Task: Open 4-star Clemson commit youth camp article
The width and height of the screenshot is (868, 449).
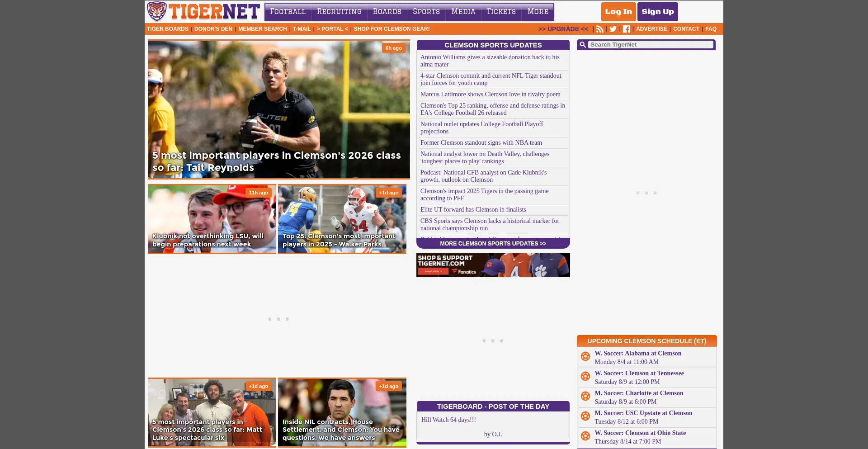Action: point(491,79)
